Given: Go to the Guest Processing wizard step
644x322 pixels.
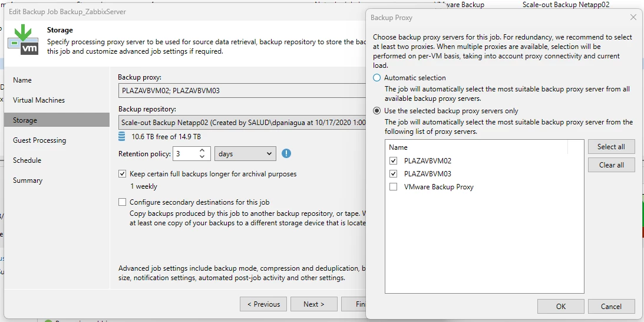Looking at the screenshot, I should 39,140.
